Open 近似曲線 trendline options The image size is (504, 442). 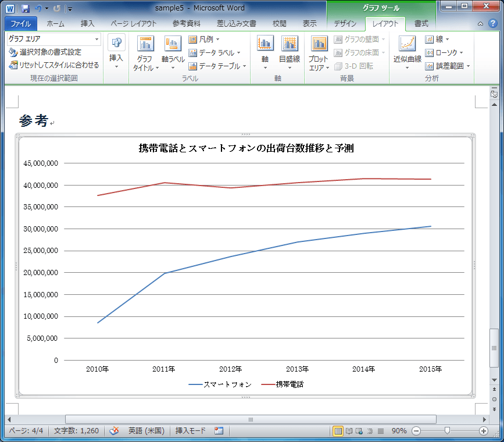coord(408,52)
